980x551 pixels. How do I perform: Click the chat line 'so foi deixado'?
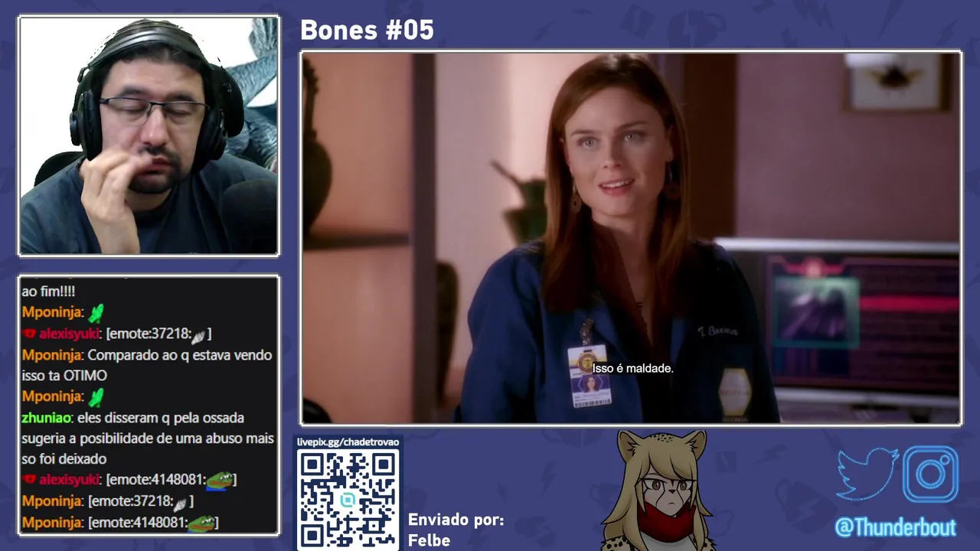pyautogui.click(x=64, y=459)
